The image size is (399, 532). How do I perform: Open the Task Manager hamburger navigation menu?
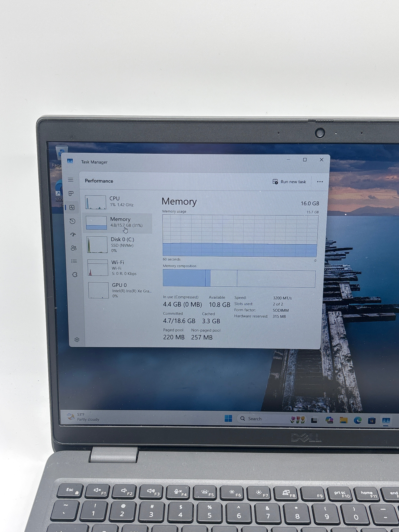pos(70,180)
